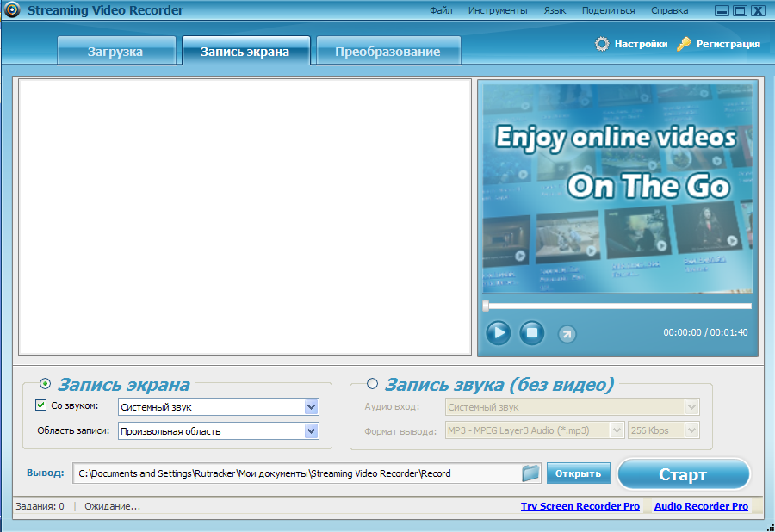Play the promo video preview
Viewport: 775px width, 532px height.
[x=499, y=333]
